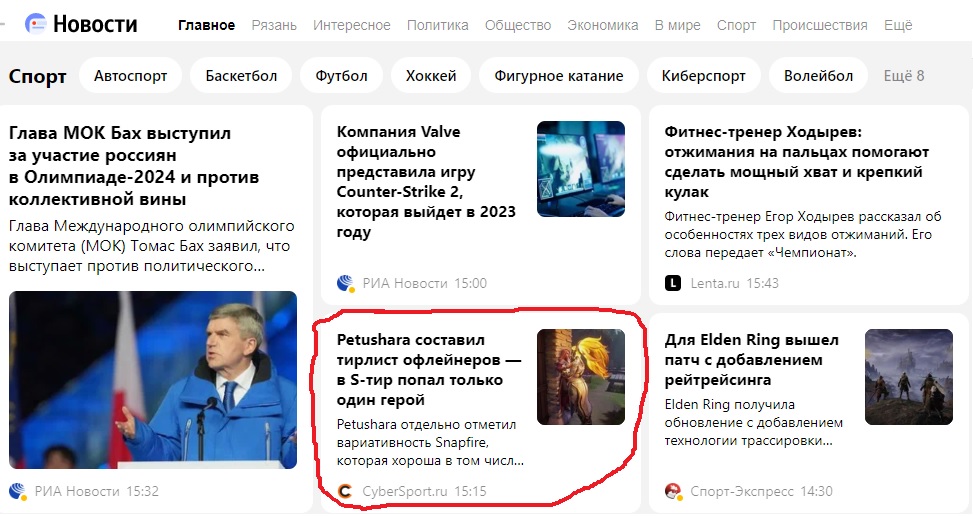Viewport: 973px width, 516px height.
Task: Click the Yandex News logo icon
Action: tap(35, 24)
